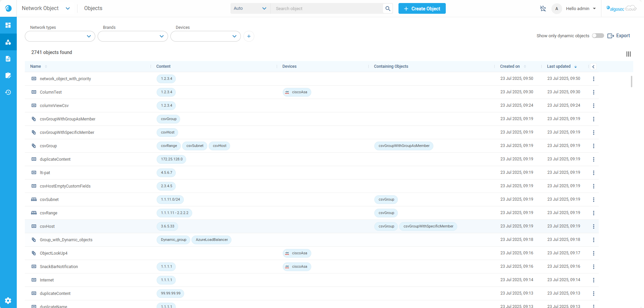
Task: Open the Network Object menu
Action: pos(46,8)
